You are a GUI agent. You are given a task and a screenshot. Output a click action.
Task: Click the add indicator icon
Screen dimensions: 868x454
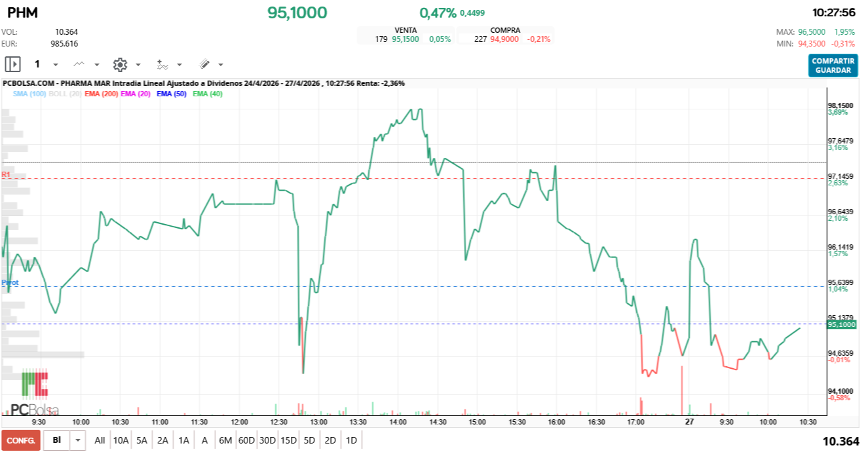(x=162, y=64)
